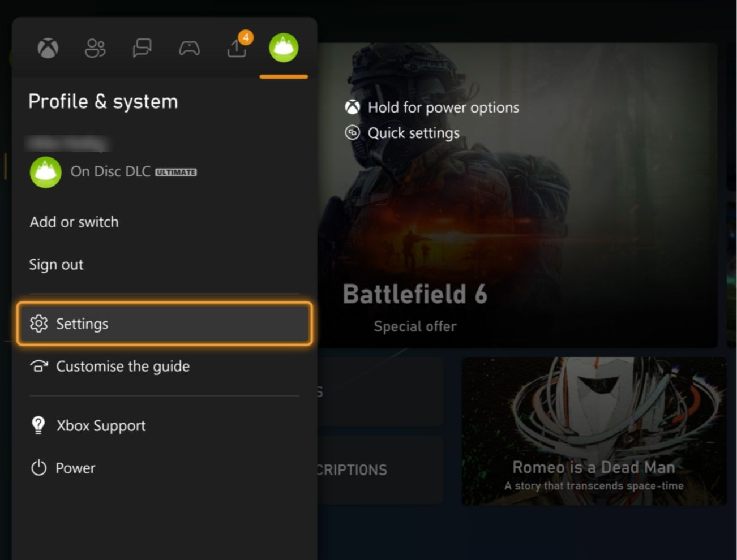This screenshot has width=737, height=560.
Task: Open the Capture & share tab
Action: pos(237,49)
